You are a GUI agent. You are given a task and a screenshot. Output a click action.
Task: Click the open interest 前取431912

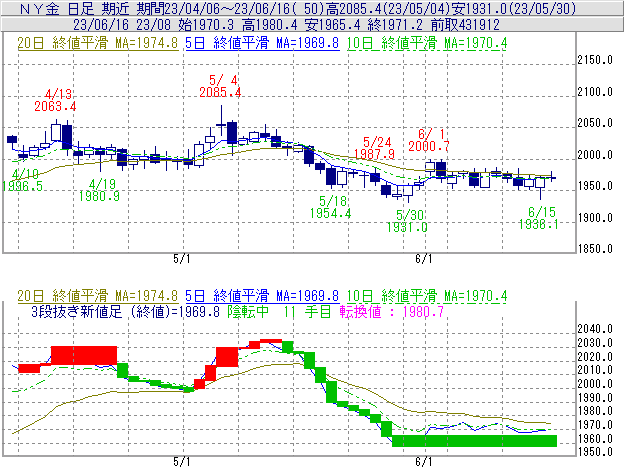[x=465, y=25]
